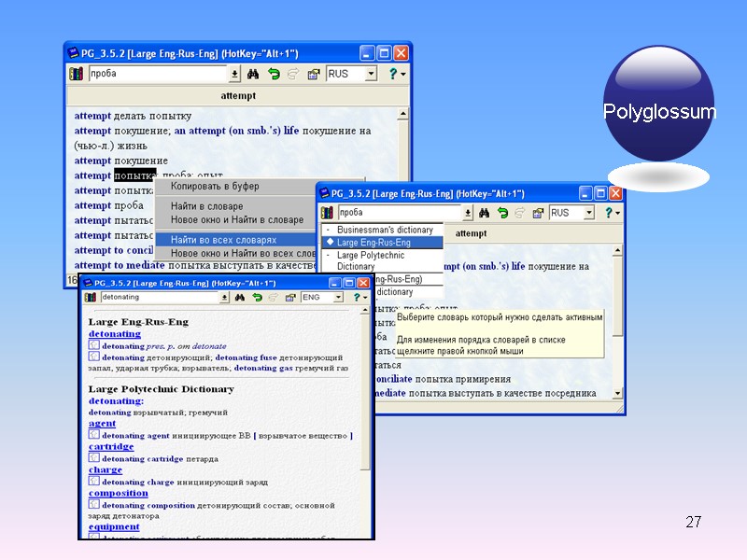Click line попытка выступать в качестве посредника in right window

click(502, 393)
